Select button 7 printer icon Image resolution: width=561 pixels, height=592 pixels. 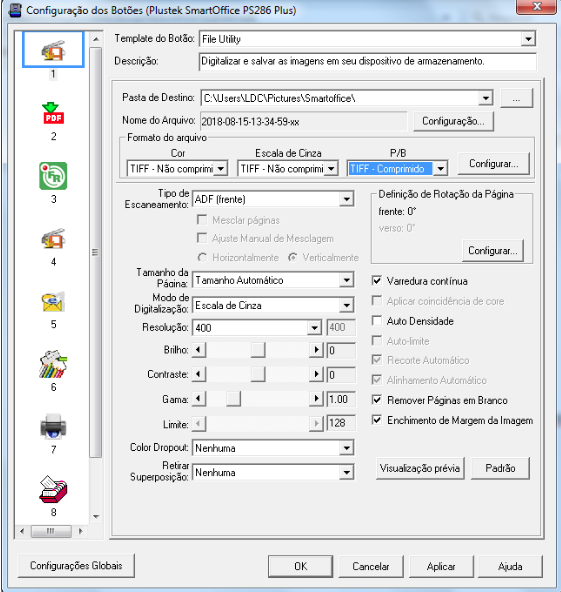click(x=53, y=427)
